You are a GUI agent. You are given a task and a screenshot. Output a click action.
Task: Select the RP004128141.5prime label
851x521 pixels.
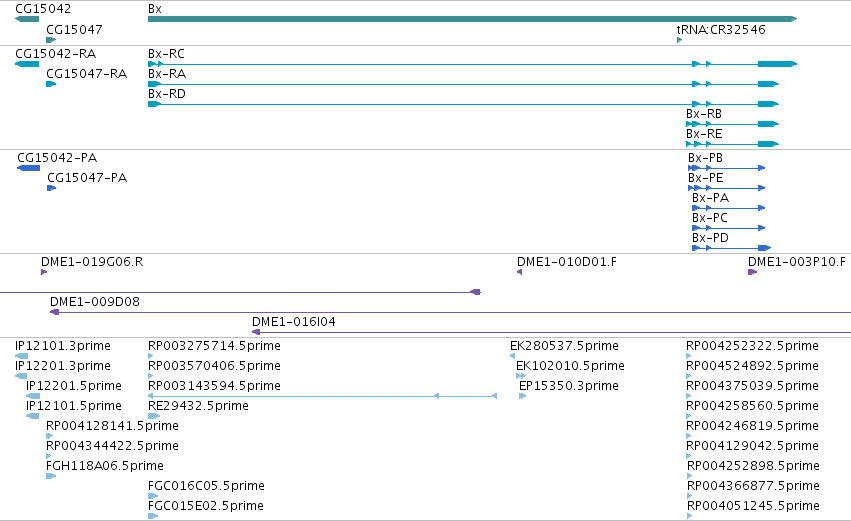tap(112, 426)
